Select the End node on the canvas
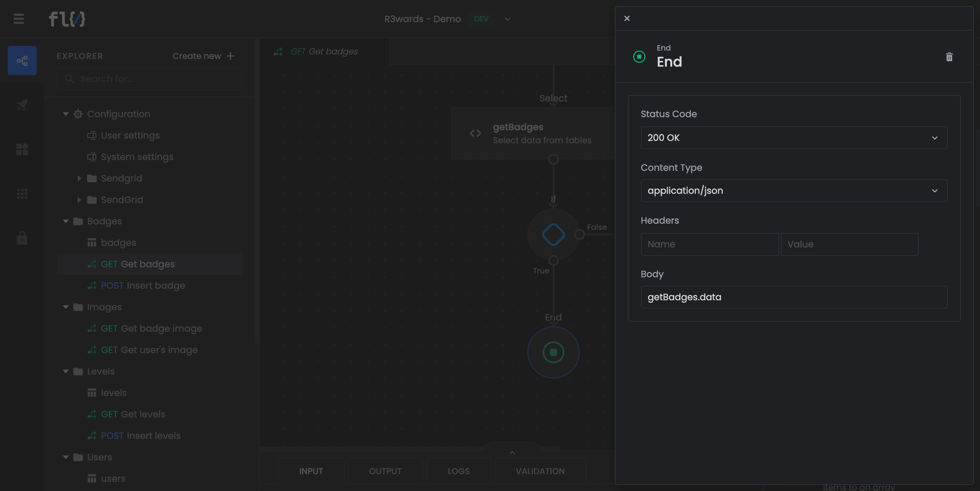 pyautogui.click(x=554, y=352)
